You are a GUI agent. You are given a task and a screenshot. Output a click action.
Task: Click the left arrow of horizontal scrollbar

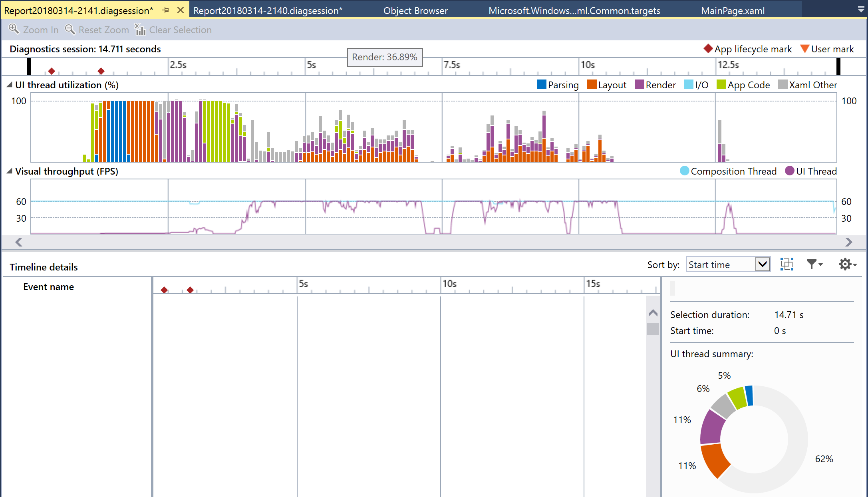click(x=19, y=242)
